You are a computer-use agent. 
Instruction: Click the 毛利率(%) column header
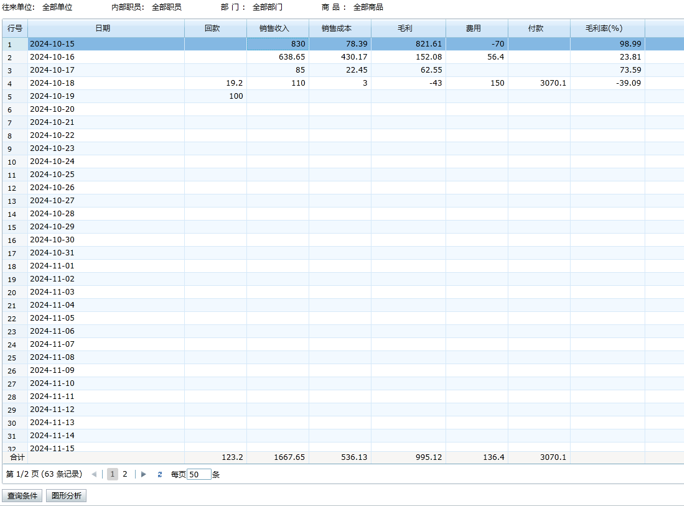[605, 29]
